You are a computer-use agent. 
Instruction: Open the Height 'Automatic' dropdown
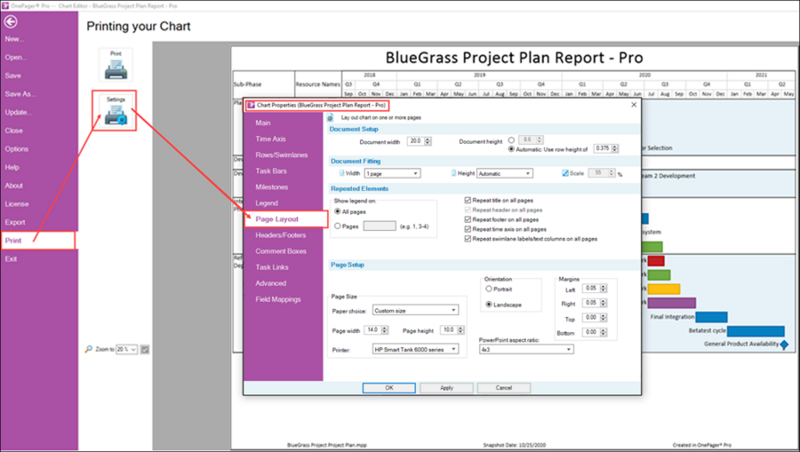(505, 173)
